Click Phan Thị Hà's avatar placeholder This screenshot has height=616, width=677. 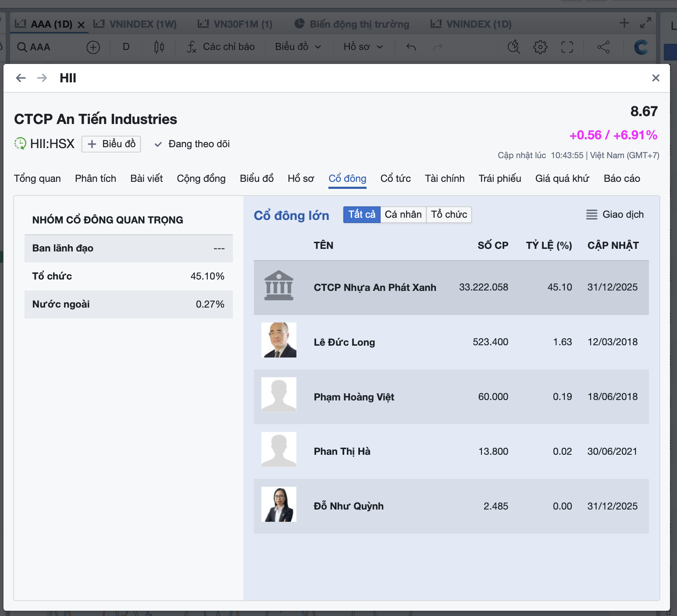coord(279,450)
